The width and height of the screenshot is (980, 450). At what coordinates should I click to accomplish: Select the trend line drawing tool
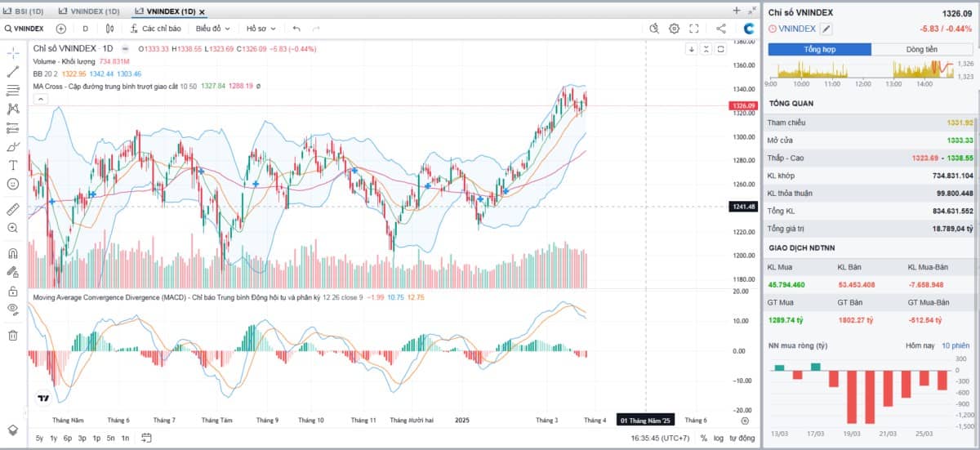(13, 72)
